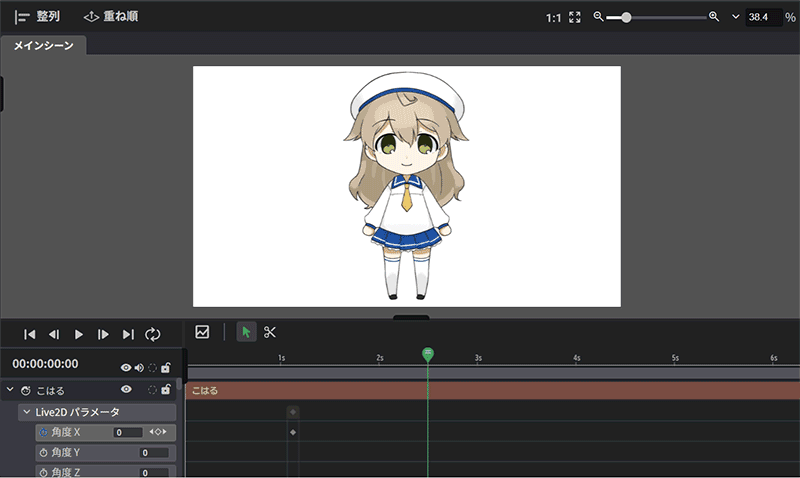Toggle the 角度 Z stopwatch icon
The image size is (800, 478).
43,472
